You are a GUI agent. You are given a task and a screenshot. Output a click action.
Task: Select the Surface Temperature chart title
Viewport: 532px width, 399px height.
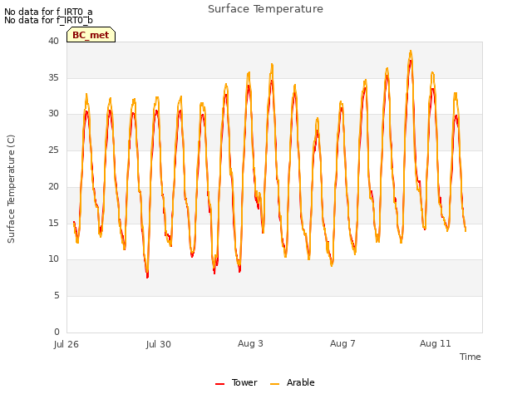pos(265,9)
